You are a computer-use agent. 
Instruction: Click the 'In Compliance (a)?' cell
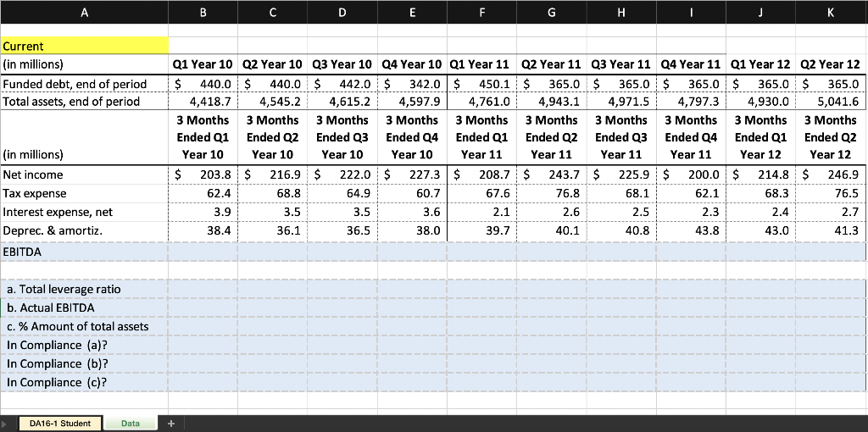click(x=84, y=345)
